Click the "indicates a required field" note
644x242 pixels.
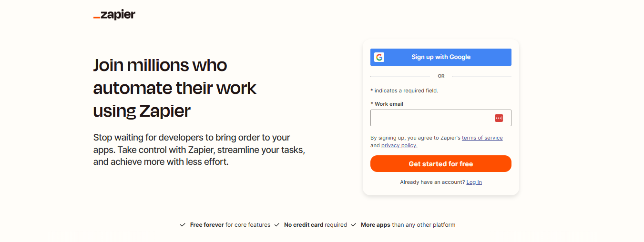pos(404,91)
